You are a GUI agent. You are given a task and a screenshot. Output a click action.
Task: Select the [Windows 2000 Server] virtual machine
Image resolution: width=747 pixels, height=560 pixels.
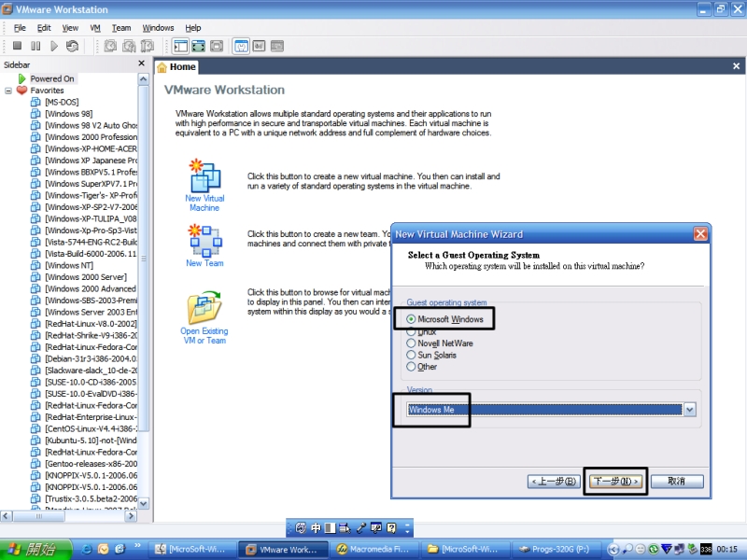[86, 277]
